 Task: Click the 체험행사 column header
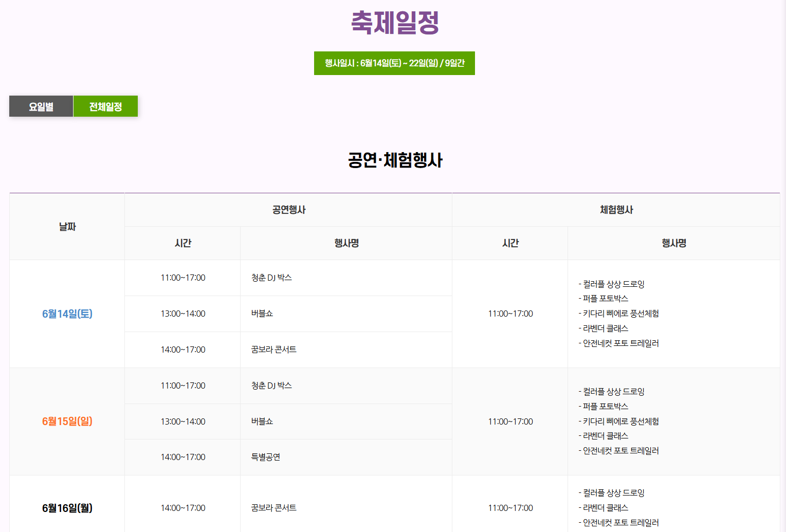pyautogui.click(x=618, y=209)
